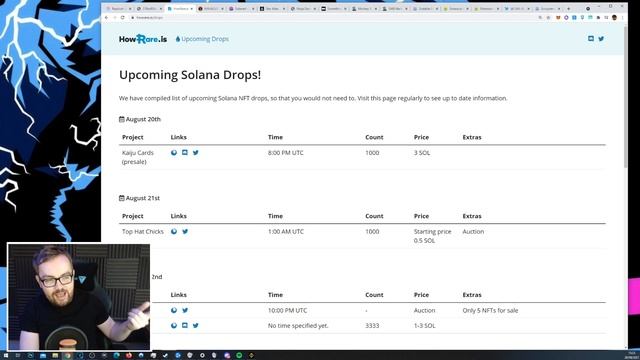Click the 'Upcoming Solana Drops!' heading
Image resolution: width=640 pixels, height=360 pixels.
[190, 75]
